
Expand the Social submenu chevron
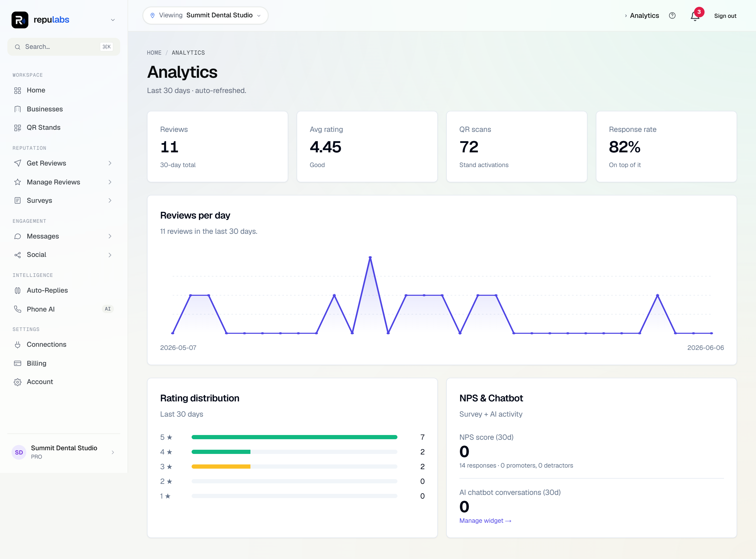point(110,255)
